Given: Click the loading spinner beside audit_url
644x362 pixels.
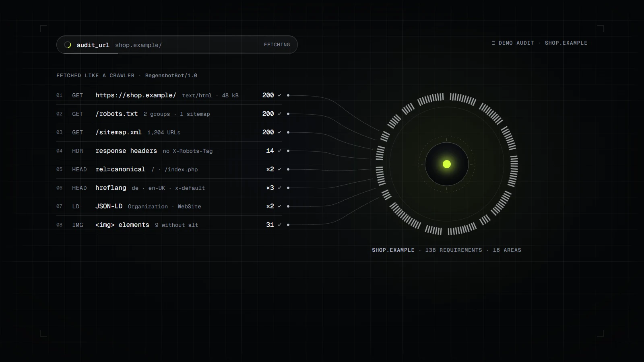Looking at the screenshot, I should click(x=68, y=45).
